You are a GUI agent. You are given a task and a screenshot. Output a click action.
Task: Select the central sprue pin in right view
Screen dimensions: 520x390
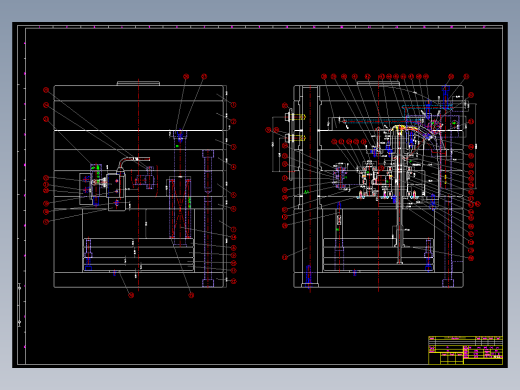tap(400, 197)
